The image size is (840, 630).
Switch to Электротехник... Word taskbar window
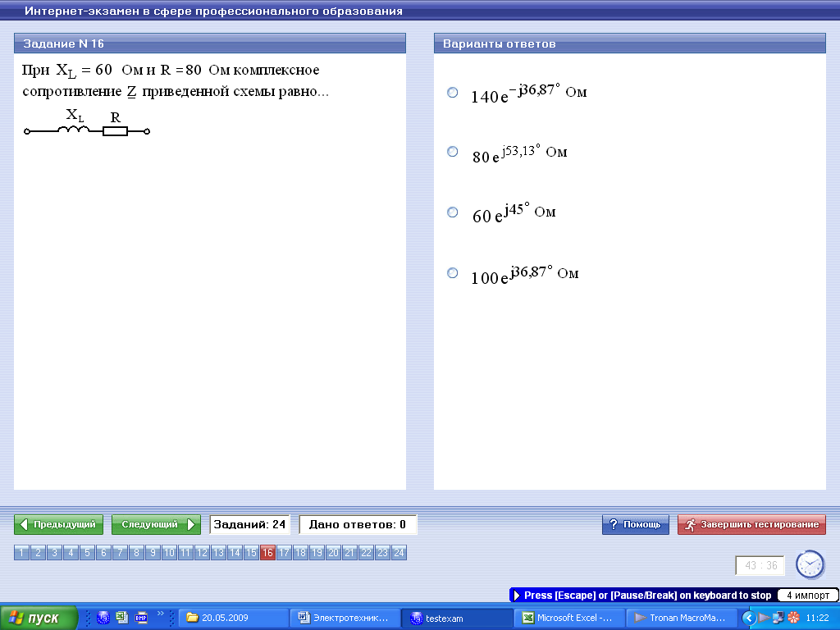click(x=345, y=619)
